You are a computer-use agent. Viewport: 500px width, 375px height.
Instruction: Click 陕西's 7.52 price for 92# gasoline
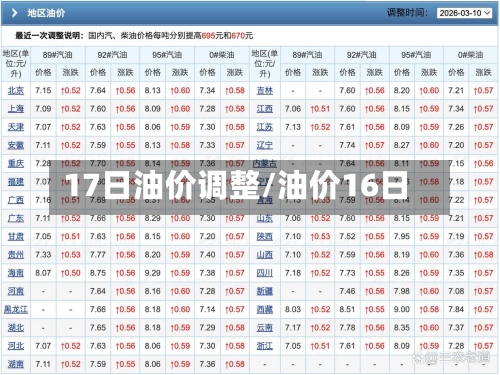[347, 236]
